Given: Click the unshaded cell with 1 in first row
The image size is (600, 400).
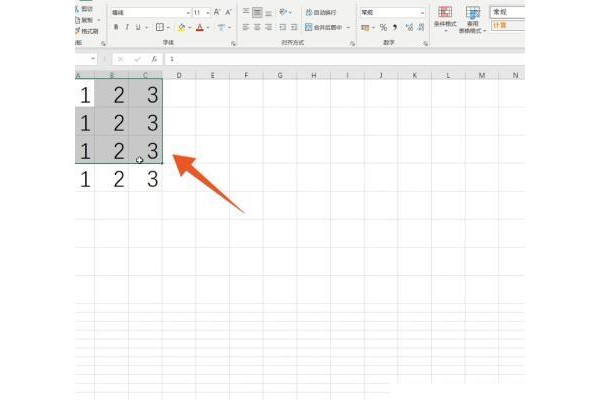Looking at the screenshot, I should point(85,94).
